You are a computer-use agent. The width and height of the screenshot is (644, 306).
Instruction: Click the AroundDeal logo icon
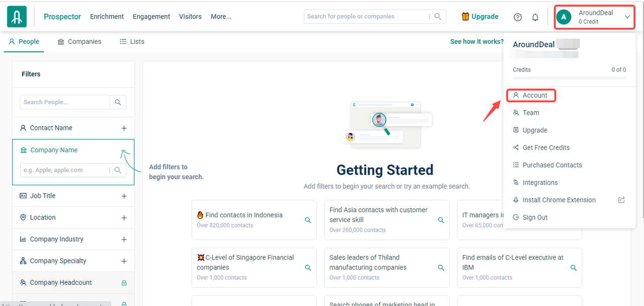click(x=17, y=17)
